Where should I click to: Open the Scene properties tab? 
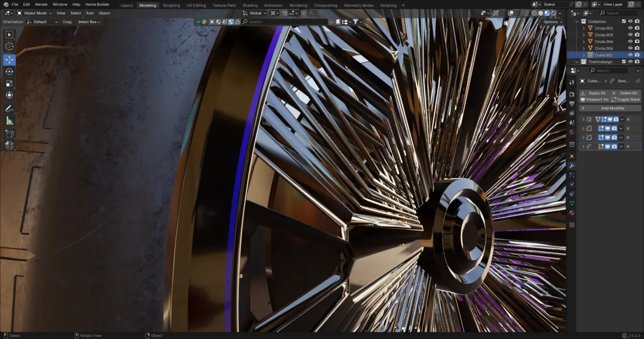tap(572, 121)
